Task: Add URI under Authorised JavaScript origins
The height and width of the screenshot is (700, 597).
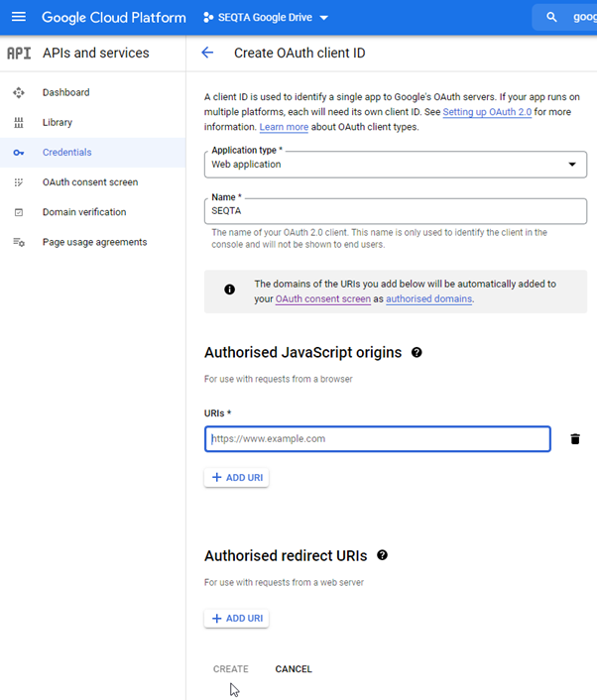Action: click(237, 478)
